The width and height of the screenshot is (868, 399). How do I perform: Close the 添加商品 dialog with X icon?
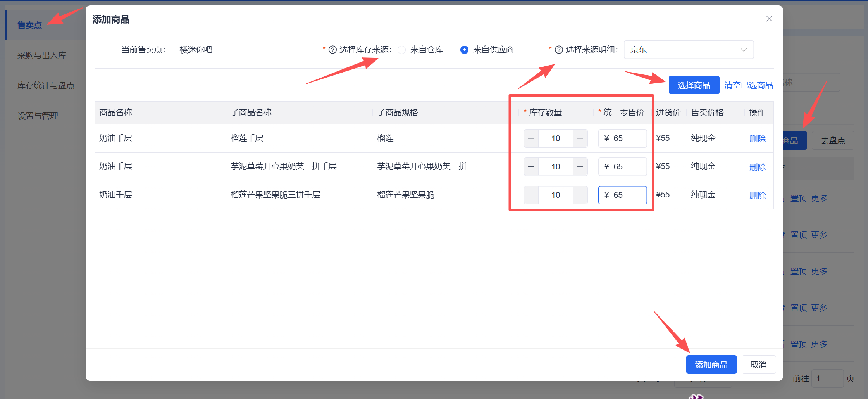[x=769, y=19]
